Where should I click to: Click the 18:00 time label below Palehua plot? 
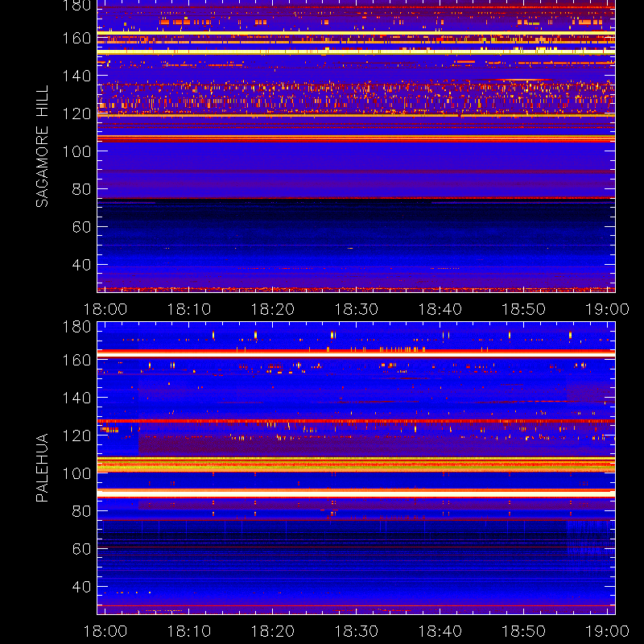[x=105, y=631]
